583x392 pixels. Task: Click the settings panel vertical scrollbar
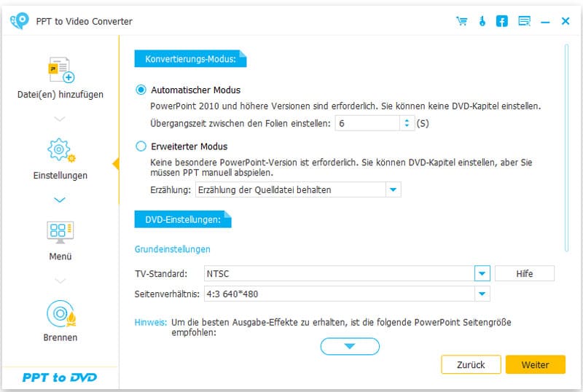coord(566,148)
